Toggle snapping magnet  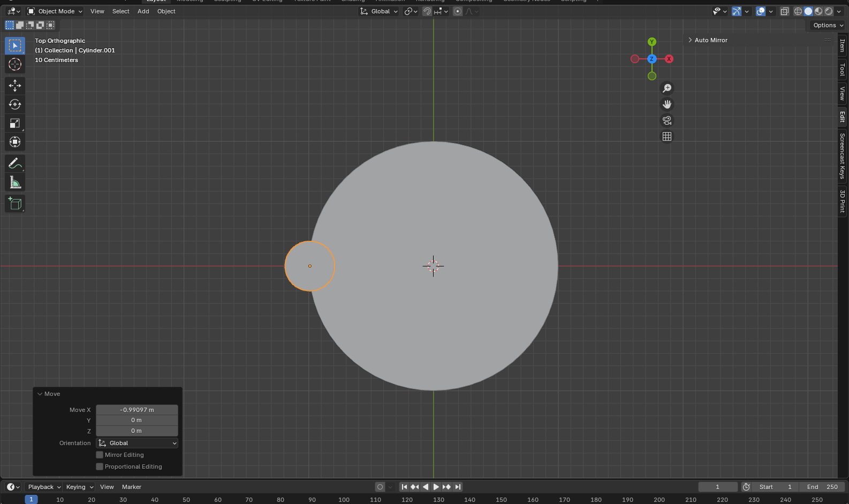point(427,11)
